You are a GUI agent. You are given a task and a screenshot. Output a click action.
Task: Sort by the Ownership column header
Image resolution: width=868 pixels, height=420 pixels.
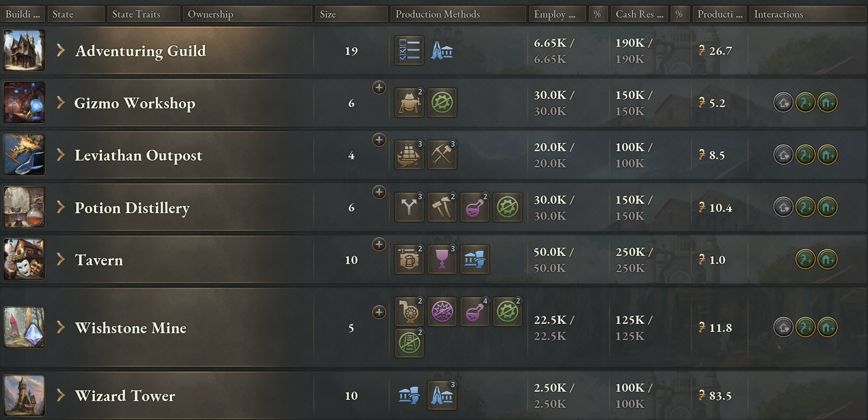[248, 14]
